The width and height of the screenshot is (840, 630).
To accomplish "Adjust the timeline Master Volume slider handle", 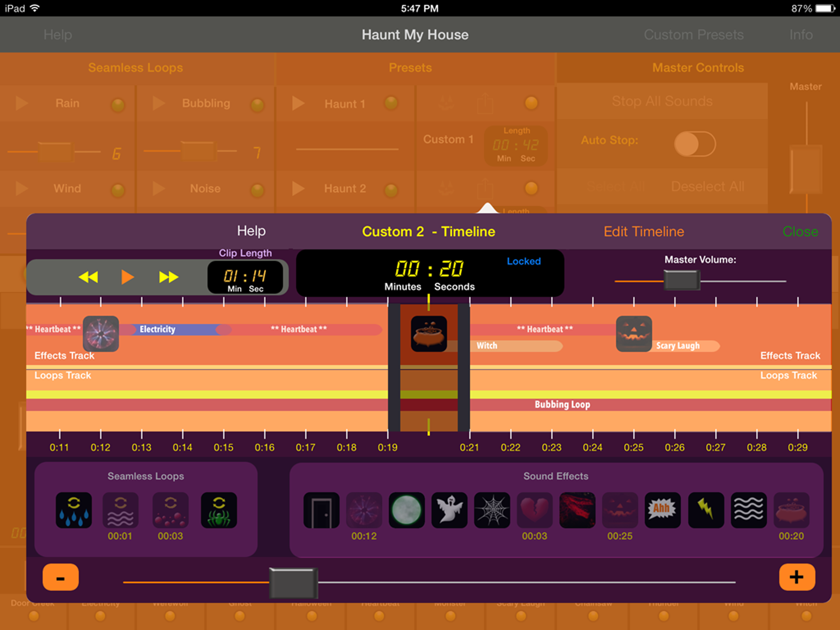I will pos(682,281).
